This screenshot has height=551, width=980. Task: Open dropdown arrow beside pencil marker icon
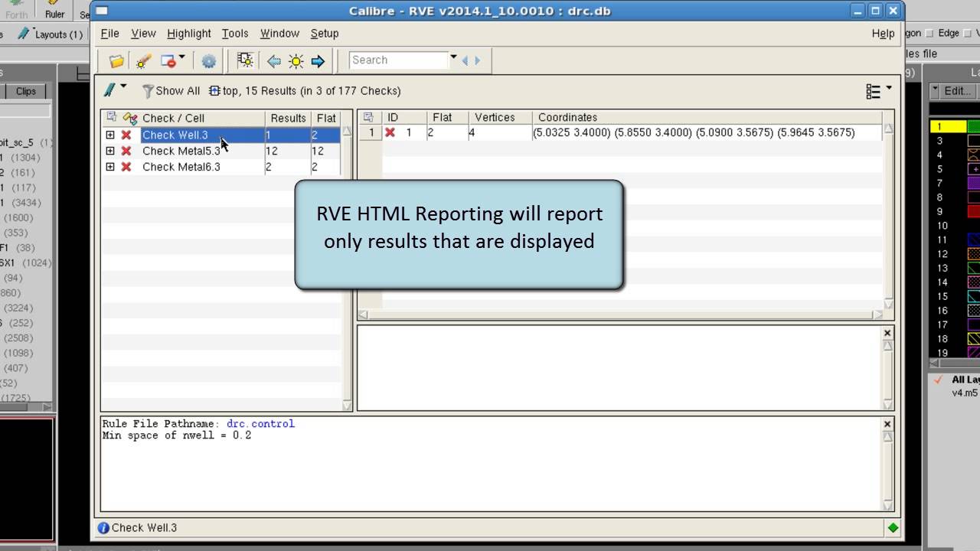[x=124, y=87]
